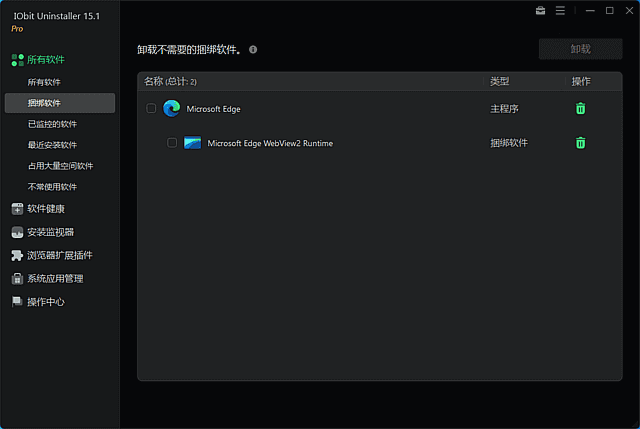Sort the list by the 名称 column header
640x429 pixels.
tap(153, 80)
